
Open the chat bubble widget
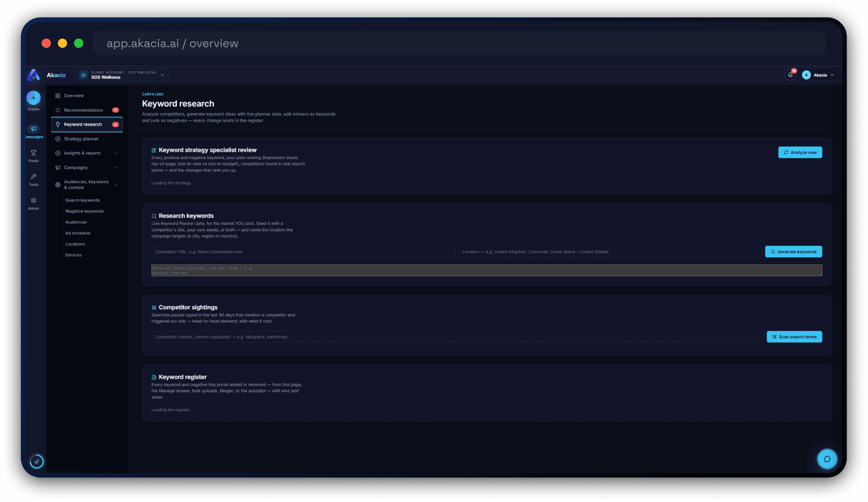coord(827,459)
